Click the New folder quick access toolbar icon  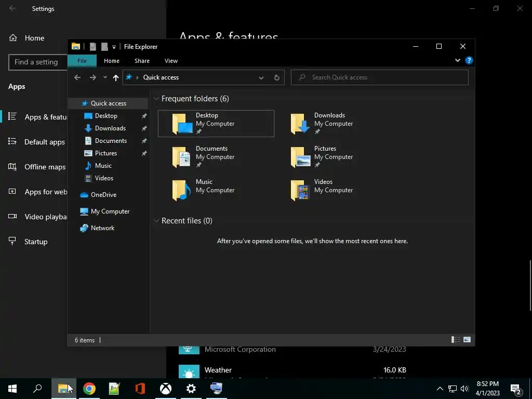pyautogui.click(x=104, y=47)
